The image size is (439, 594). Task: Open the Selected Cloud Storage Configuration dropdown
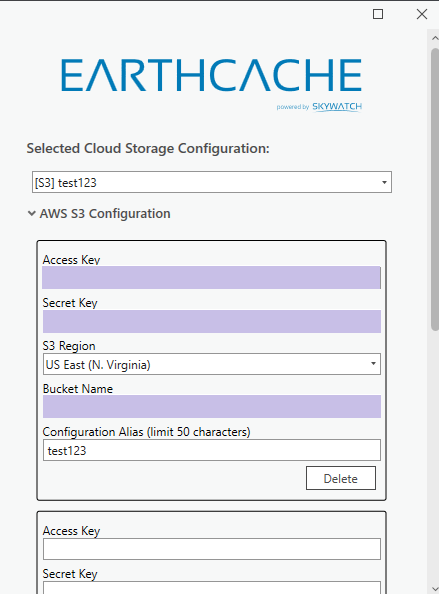pos(212,182)
